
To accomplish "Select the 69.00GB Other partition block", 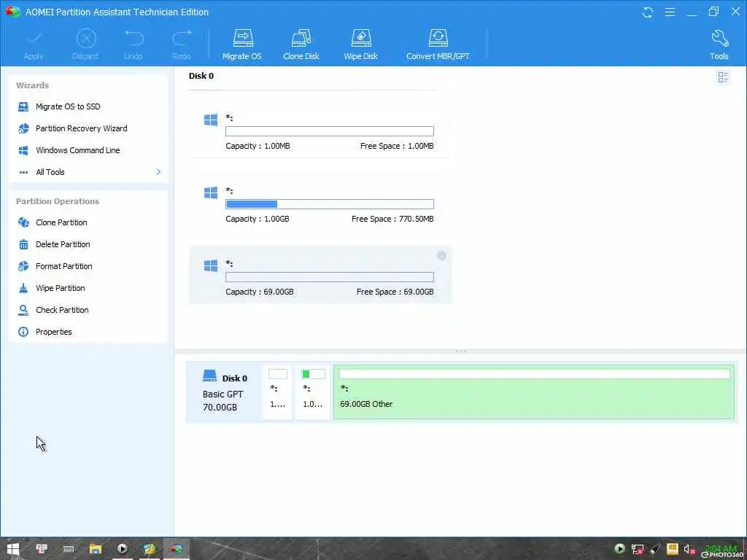I will (x=534, y=392).
